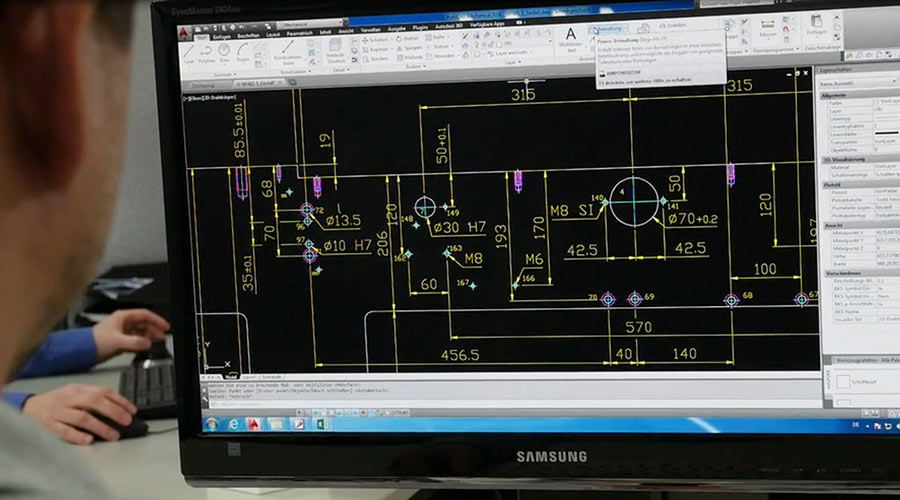Select the Maßstab scale tool
900x500 pixels.
410,57
